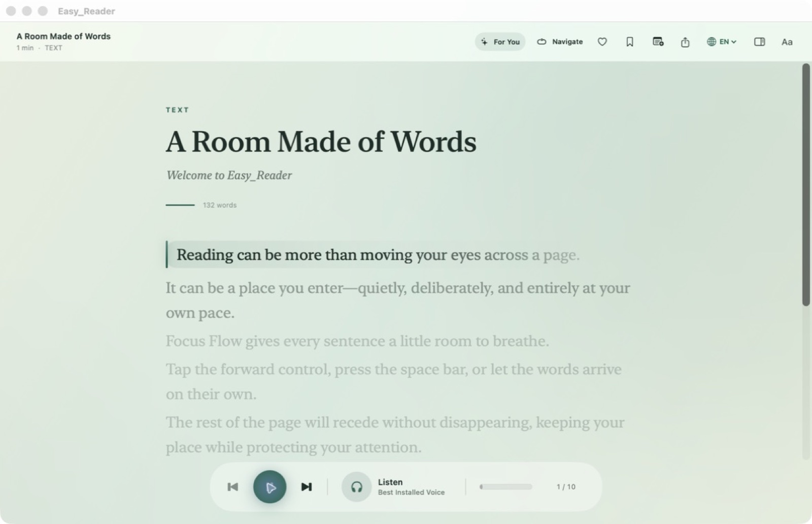Viewport: 812px width, 524px height.
Task: Click the toolbar document title "A Room Made of Words"
Action: click(x=63, y=36)
